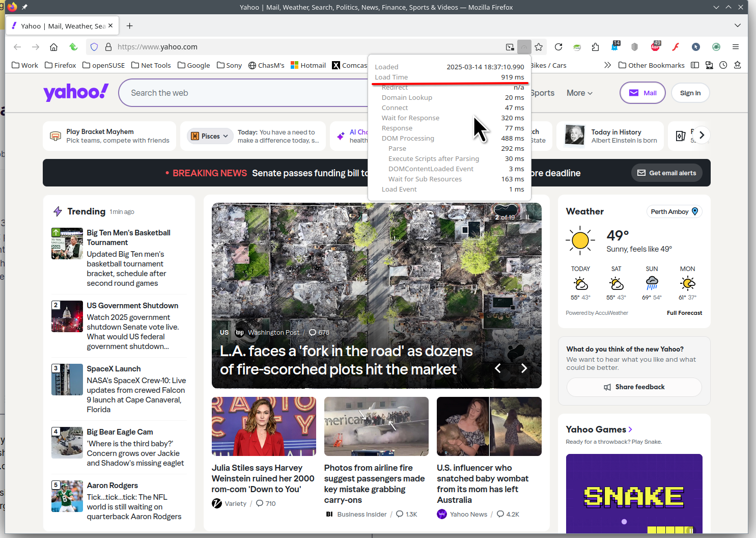Click the Adblock Plus extension icon
Image resolution: width=756 pixels, height=538 pixels.
[x=655, y=47]
